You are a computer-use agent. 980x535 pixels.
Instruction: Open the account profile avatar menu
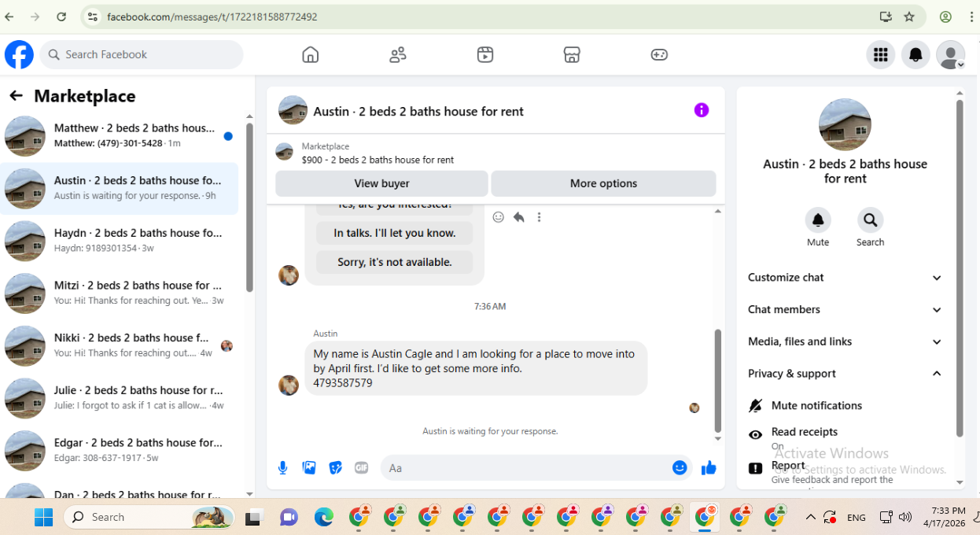(950, 54)
